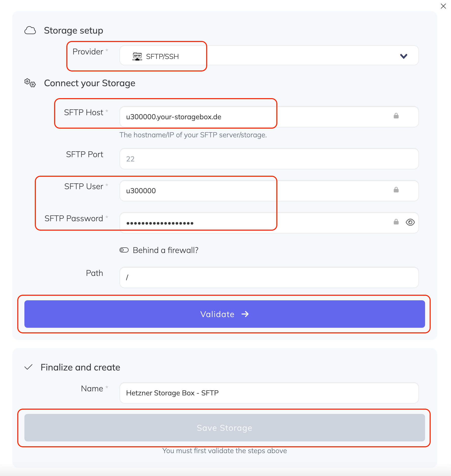
Task: Click the lock icon in SFTP Host field
Action: (396, 116)
